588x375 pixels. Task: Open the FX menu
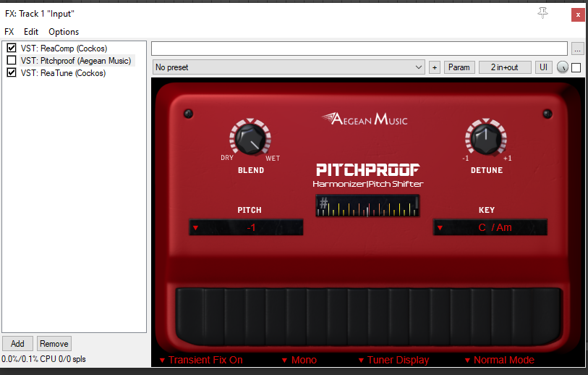[9, 32]
